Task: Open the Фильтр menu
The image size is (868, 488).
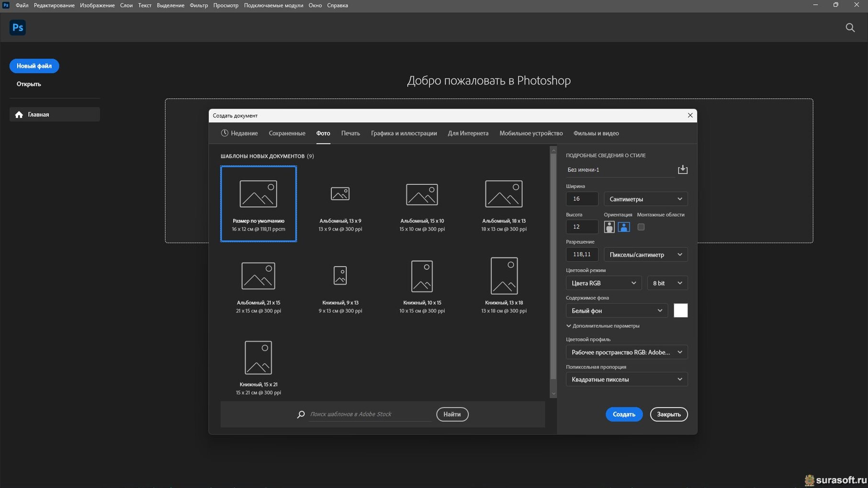Action: (199, 5)
